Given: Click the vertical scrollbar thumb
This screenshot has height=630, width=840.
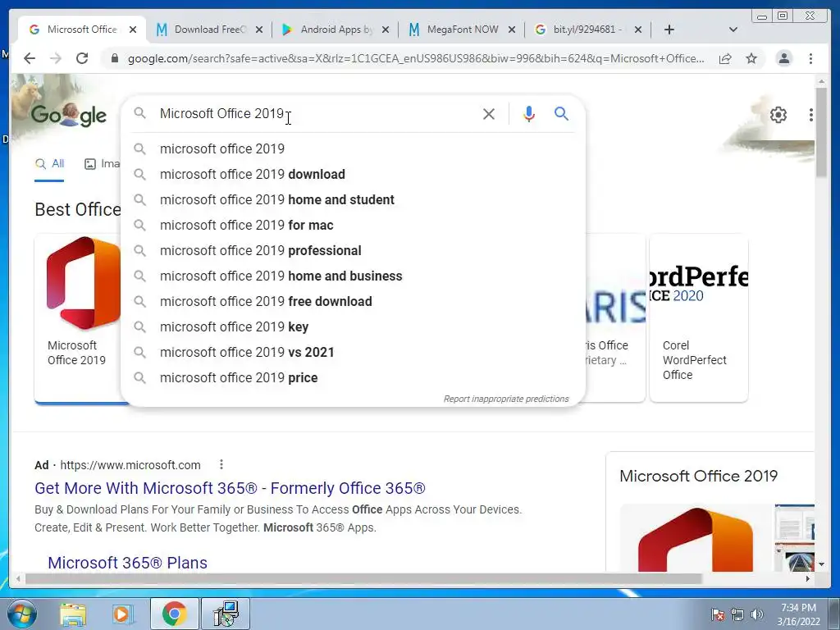Looking at the screenshot, I should [x=821, y=132].
